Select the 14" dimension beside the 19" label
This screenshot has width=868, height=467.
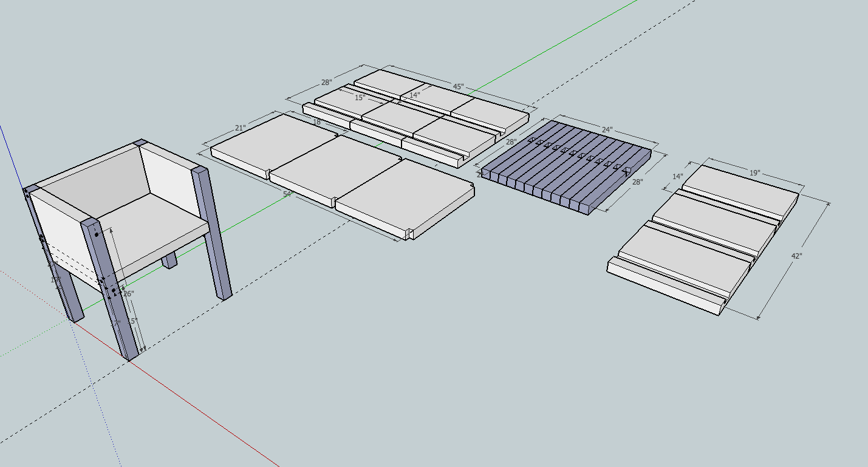[x=677, y=177]
